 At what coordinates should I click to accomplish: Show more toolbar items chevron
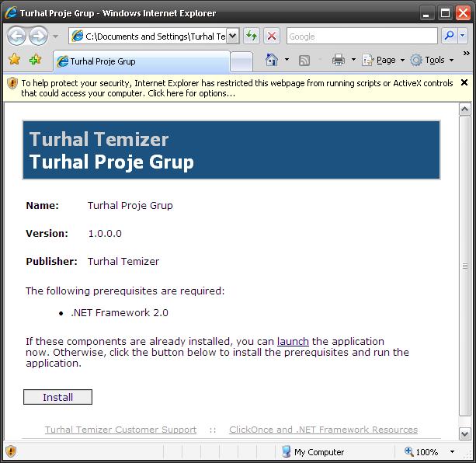point(466,54)
